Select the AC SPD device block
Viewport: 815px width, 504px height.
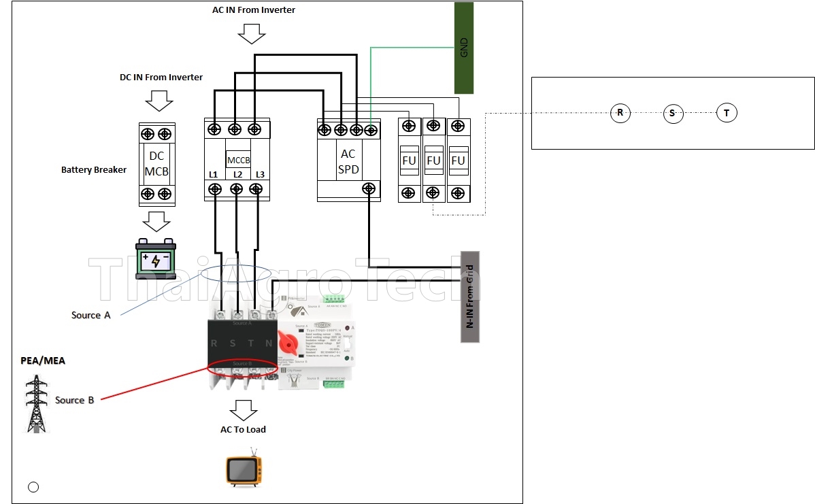click(348, 161)
